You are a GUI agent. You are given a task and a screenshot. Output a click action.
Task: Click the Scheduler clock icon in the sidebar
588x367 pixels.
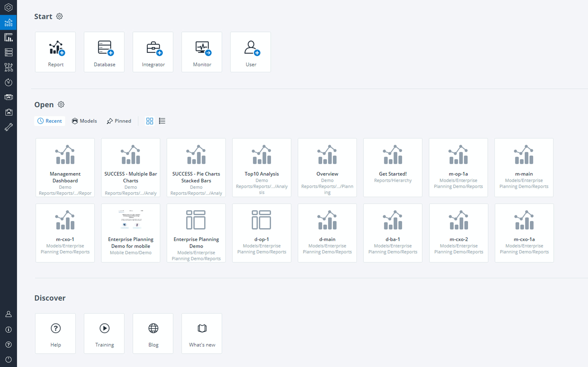[x=8, y=82]
